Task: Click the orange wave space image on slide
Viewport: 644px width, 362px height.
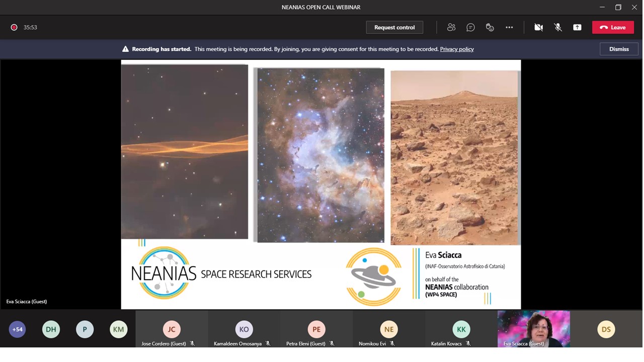Action: [x=185, y=151]
